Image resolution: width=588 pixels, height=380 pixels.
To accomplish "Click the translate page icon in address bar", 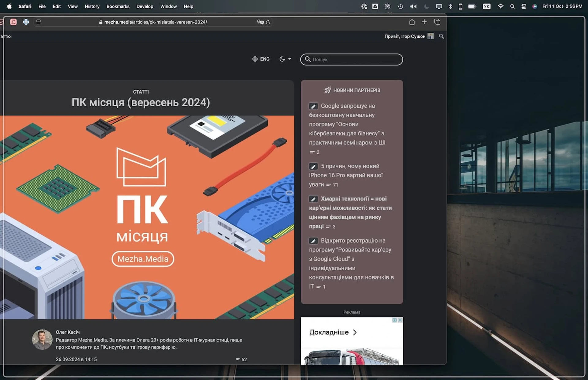I will pos(260,22).
